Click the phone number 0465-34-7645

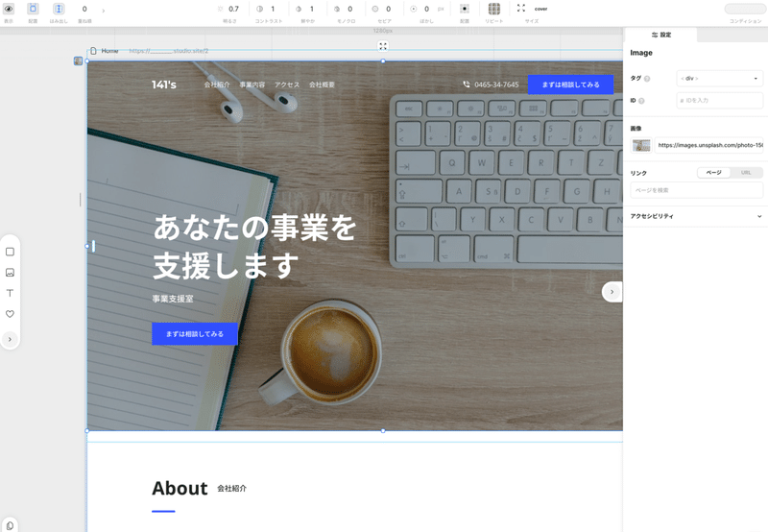(496, 85)
